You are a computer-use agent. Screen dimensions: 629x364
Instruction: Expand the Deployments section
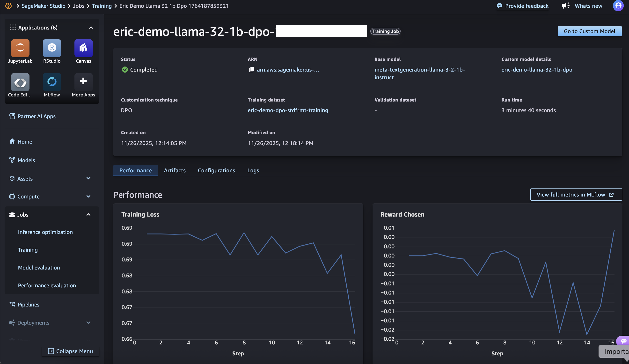pyautogui.click(x=88, y=322)
